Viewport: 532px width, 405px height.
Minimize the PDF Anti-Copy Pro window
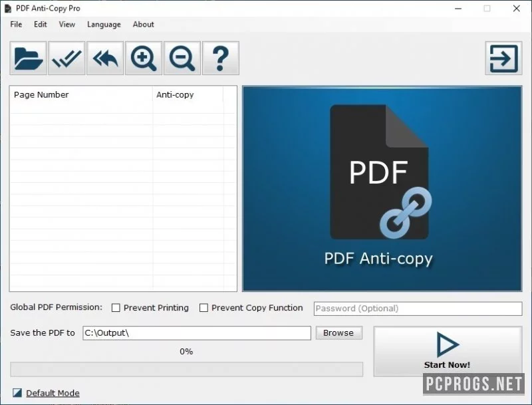pyautogui.click(x=458, y=9)
